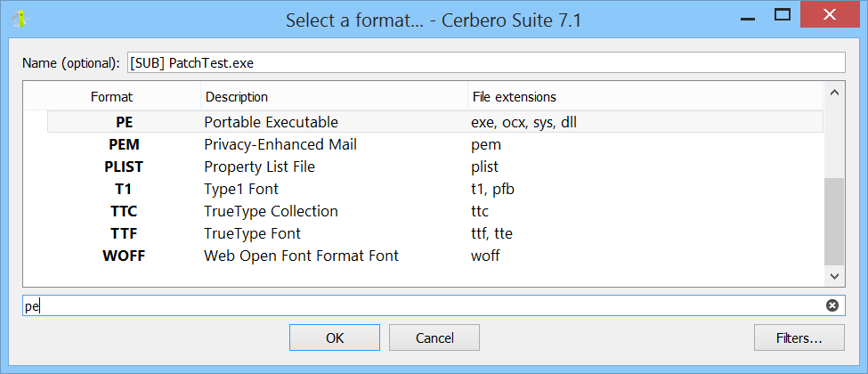868x374 pixels.
Task: Click the 'TrueType Font' description
Action: tap(253, 233)
